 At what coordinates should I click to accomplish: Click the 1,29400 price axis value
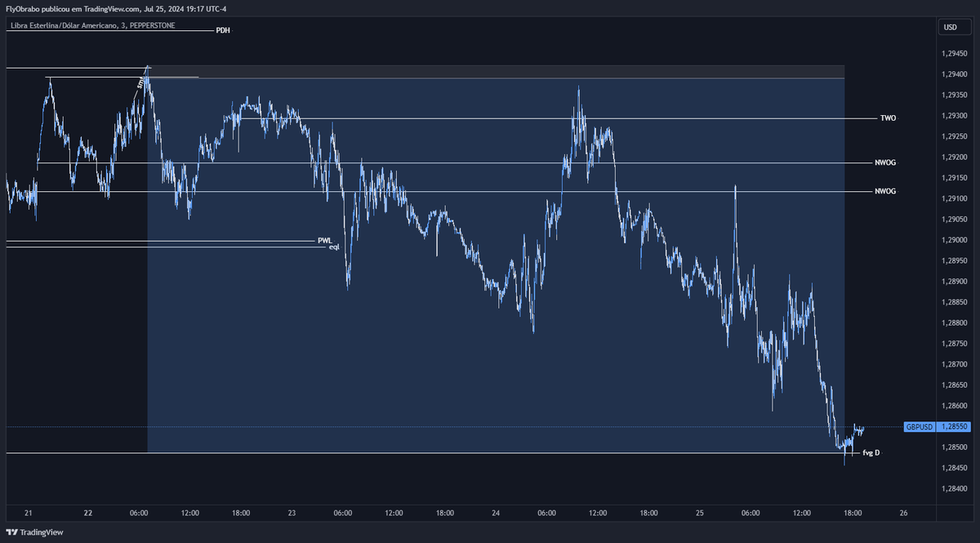[953, 74]
